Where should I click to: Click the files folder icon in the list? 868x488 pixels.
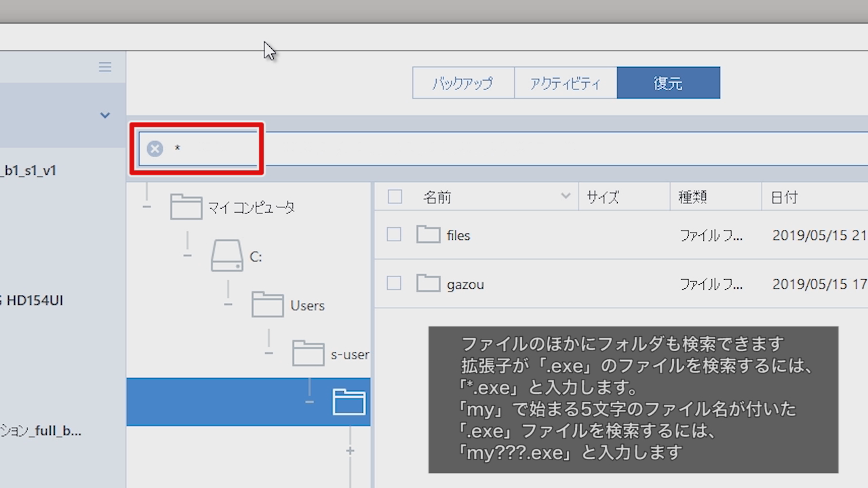(x=428, y=234)
